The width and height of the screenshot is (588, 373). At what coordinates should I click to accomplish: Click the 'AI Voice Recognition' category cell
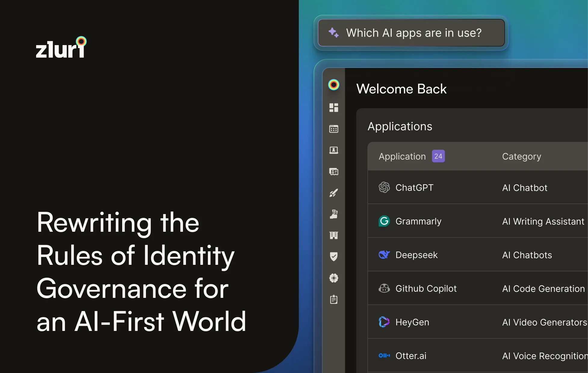click(545, 356)
